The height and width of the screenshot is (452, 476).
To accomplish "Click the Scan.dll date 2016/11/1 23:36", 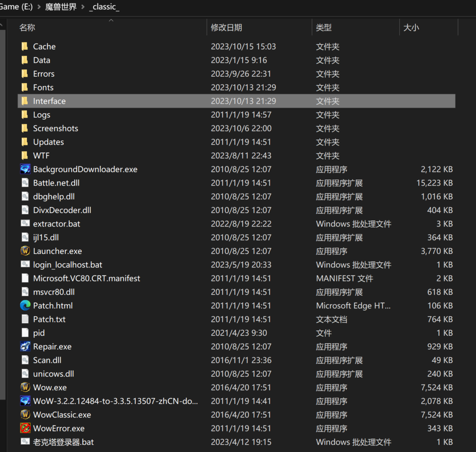I will (x=241, y=360).
